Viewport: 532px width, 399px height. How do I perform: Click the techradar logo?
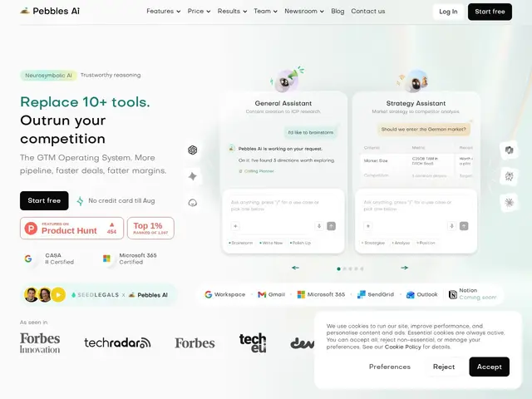(117, 342)
